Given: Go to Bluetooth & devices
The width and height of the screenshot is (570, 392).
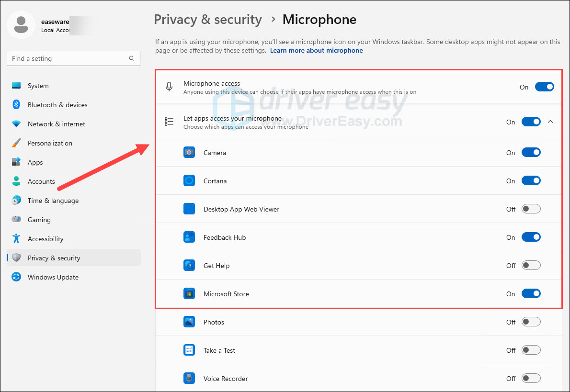Looking at the screenshot, I should 73,105.
